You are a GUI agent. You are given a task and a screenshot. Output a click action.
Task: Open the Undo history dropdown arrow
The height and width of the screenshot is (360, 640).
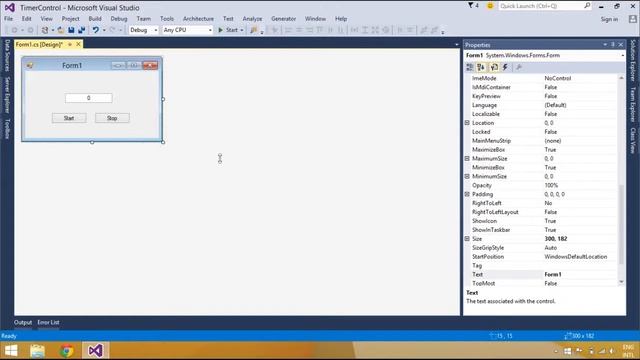(x=104, y=30)
